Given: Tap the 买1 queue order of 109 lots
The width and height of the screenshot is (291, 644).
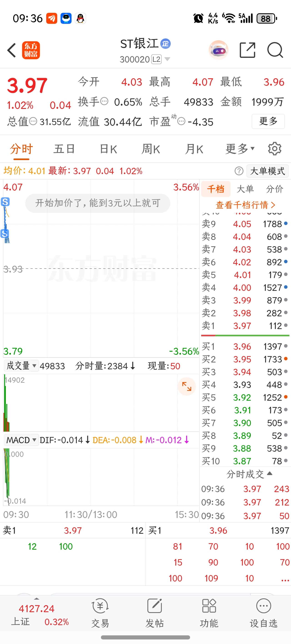Looking at the screenshot, I should [x=211, y=578].
